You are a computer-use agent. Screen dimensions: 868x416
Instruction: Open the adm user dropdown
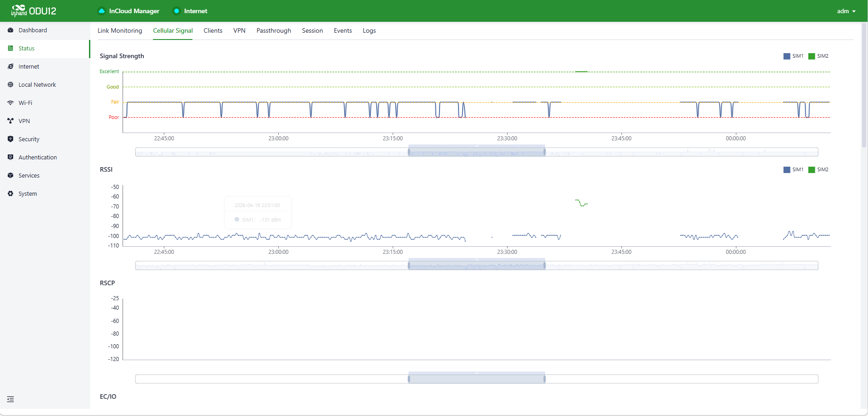pyautogui.click(x=846, y=11)
